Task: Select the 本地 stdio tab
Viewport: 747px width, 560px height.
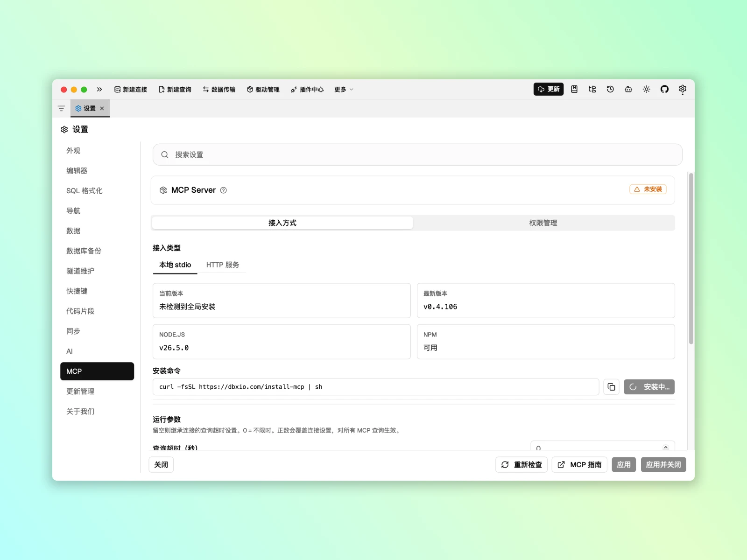Action: point(175,265)
